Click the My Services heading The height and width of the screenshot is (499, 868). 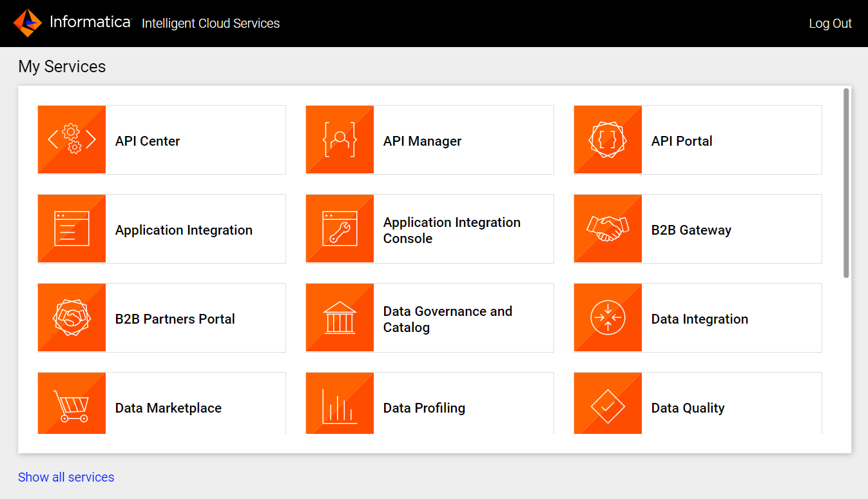click(62, 66)
